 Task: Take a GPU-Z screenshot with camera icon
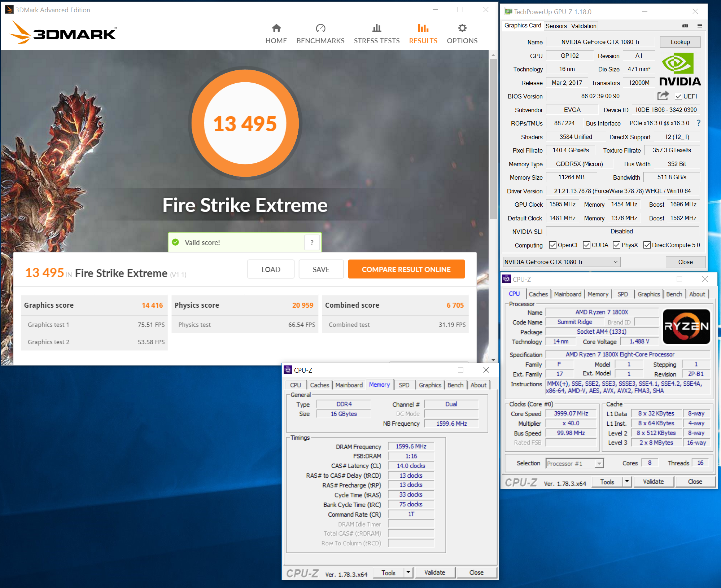click(685, 26)
